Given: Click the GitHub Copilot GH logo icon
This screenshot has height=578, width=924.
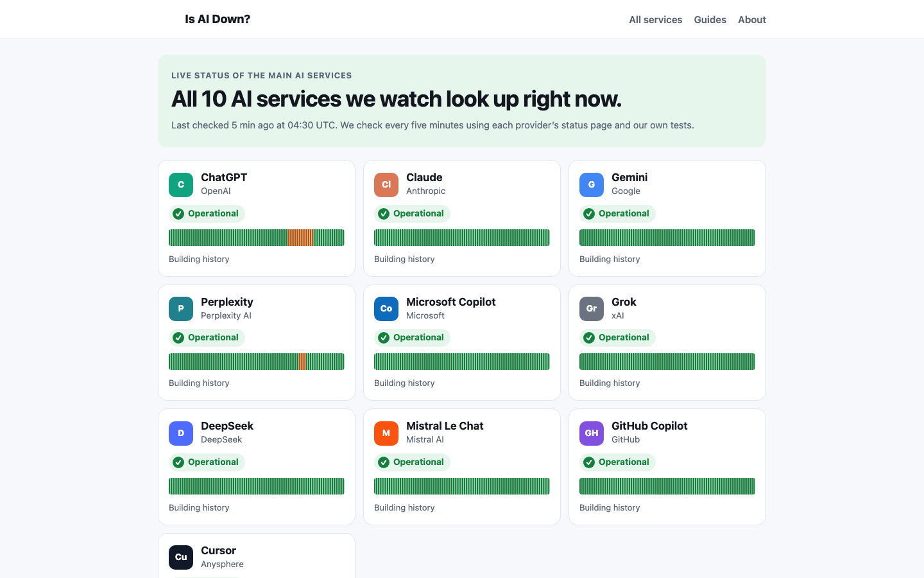Looking at the screenshot, I should (x=592, y=433).
